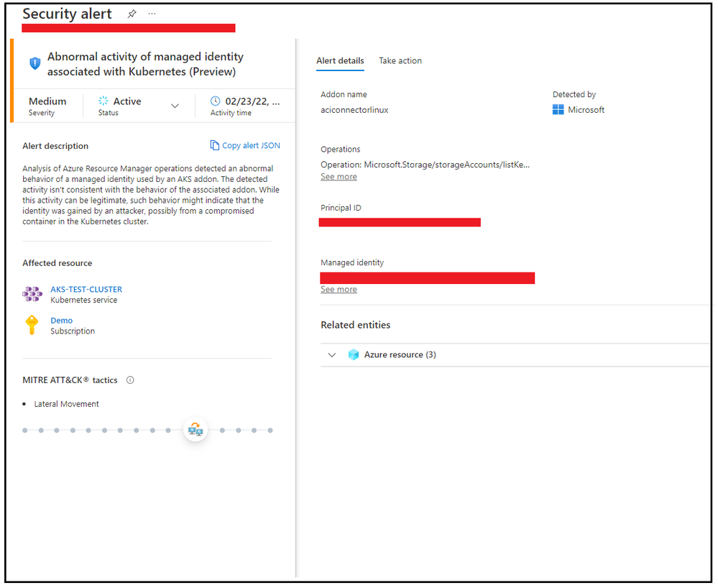
Task: Click the Lateral Movement tactic text
Action: pos(66,405)
